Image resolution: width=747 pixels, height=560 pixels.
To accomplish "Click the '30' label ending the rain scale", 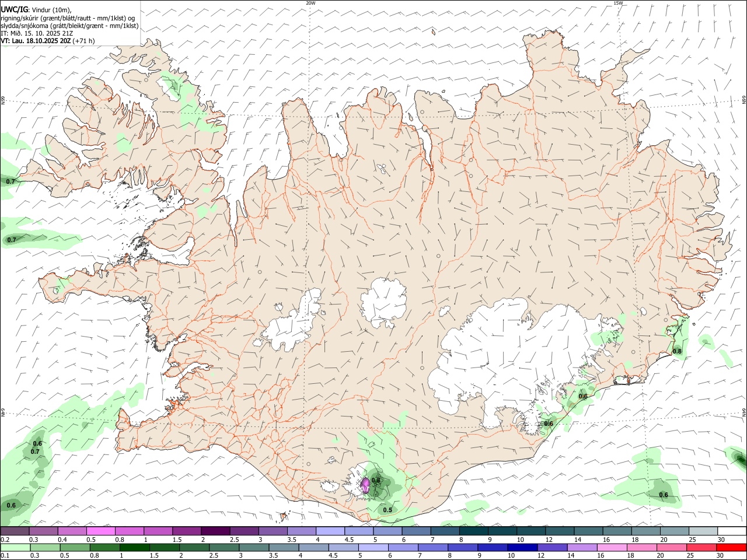I will tap(720, 556).
